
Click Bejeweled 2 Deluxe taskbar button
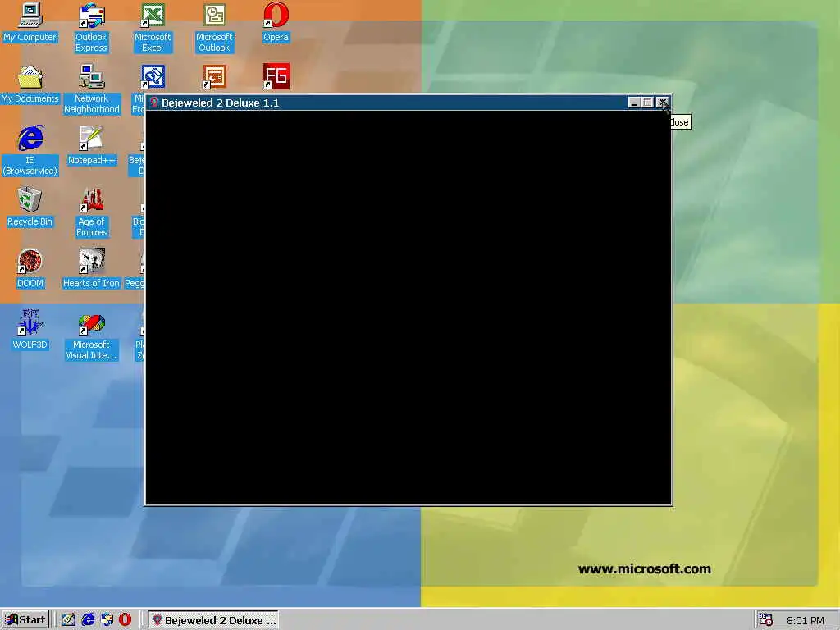[x=213, y=620]
